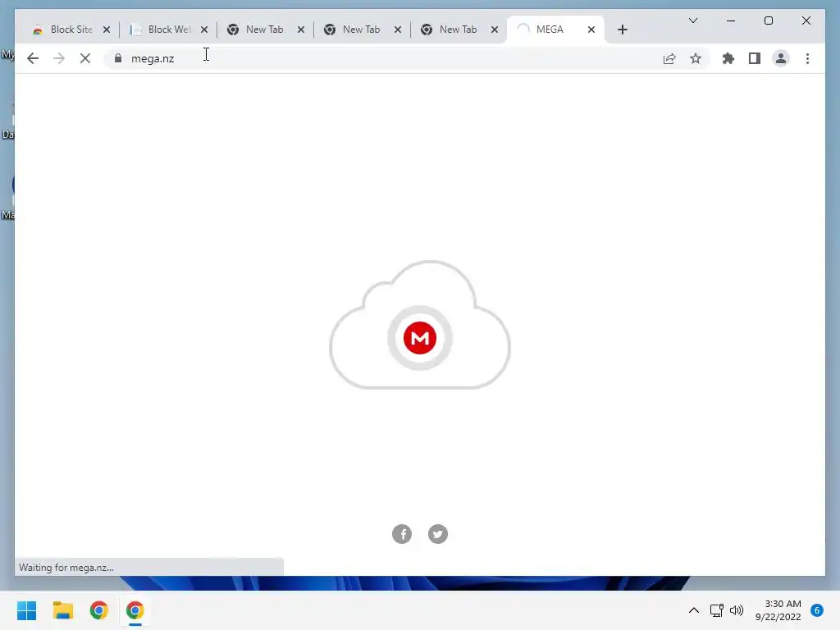Go back to the previous page
Screen dimensions: 840x630
point(33,58)
